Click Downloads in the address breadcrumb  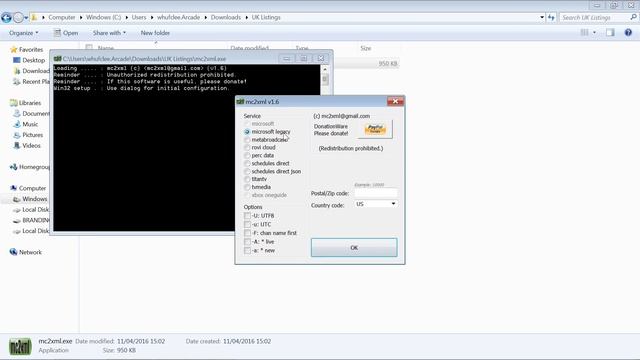[226, 18]
